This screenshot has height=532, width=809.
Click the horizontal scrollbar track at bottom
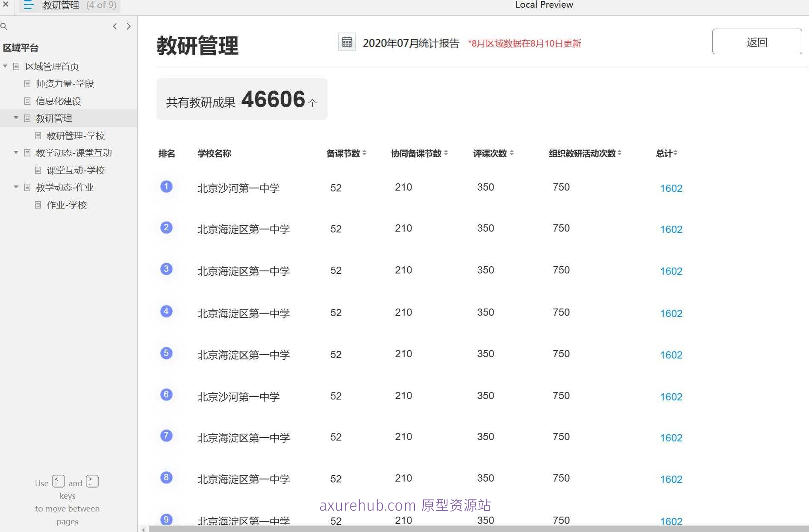pos(478,529)
